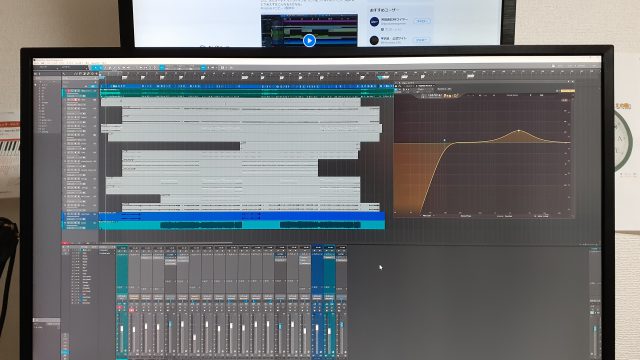The height and width of the screenshot is (360, 640).
Task: Click the first white marker flag on the timeline ruler
Action: (125, 77)
